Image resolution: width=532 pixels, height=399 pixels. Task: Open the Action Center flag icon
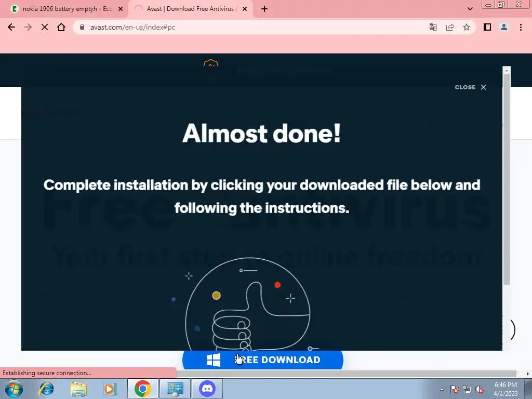point(455,389)
